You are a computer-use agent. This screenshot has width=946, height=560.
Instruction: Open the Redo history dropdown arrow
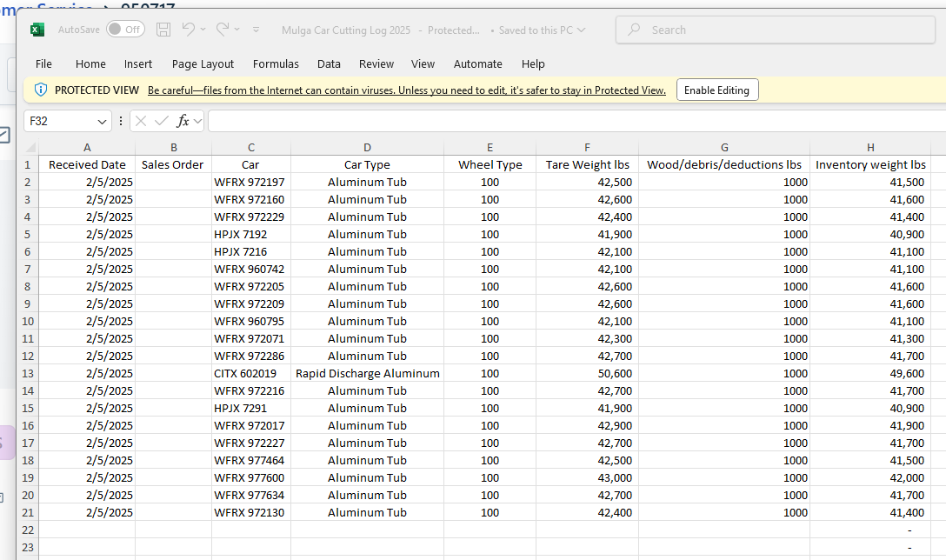[237, 29]
